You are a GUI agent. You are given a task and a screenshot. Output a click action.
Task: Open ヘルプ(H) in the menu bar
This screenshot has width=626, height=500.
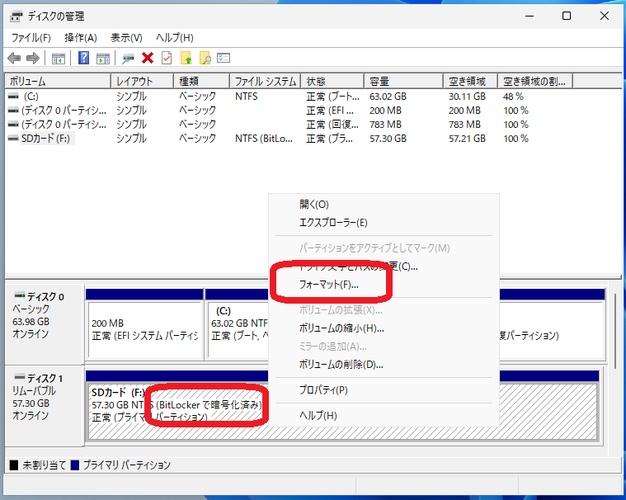click(174, 38)
